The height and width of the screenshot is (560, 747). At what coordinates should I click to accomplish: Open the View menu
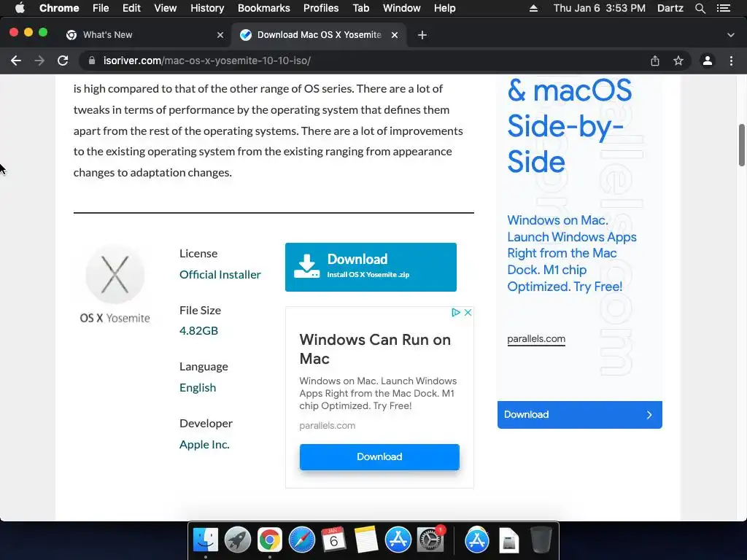166,8
